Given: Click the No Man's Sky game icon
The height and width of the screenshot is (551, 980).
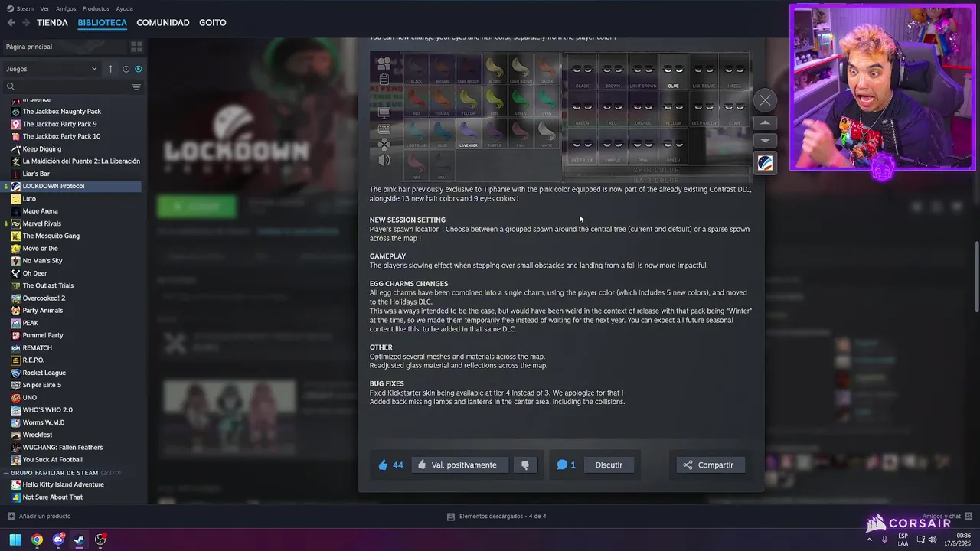Looking at the screenshot, I should (16, 261).
